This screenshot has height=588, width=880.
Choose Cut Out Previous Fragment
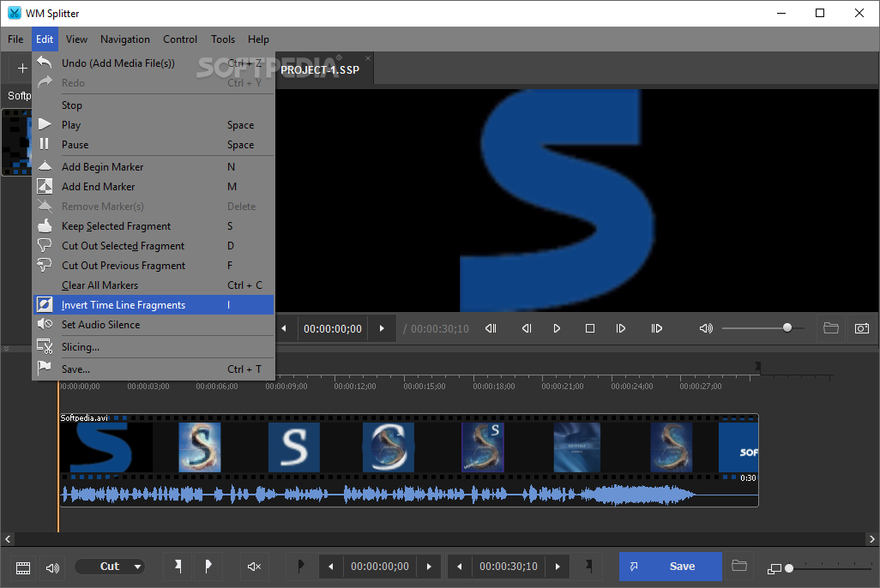pyautogui.click(x=154, y=266)
